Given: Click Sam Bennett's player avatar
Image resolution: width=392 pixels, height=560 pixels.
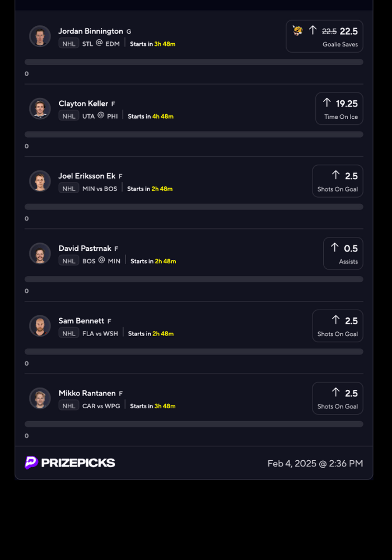Looking at the screenshot, I should [40, 325].
